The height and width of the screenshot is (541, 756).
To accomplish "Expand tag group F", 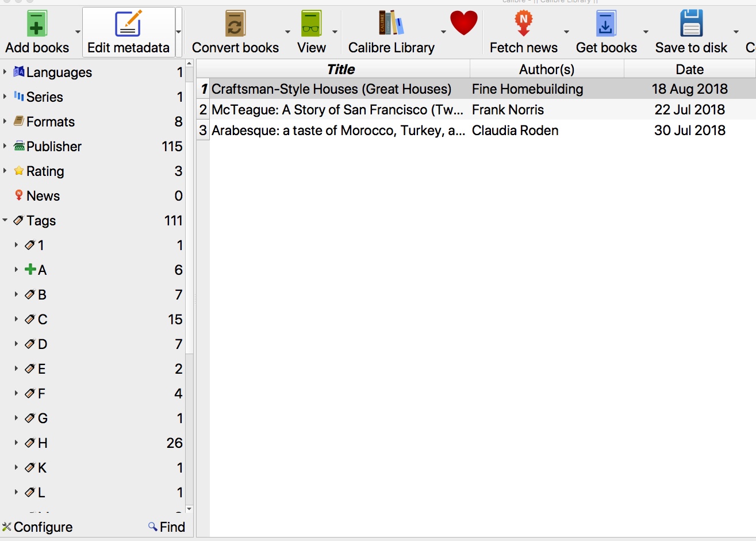I will (x=17, y=393).
